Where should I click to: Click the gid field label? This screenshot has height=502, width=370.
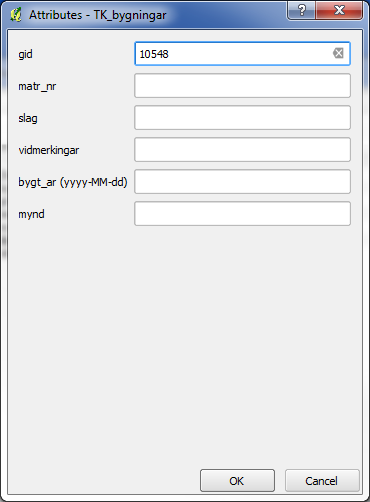pos(25,54)
